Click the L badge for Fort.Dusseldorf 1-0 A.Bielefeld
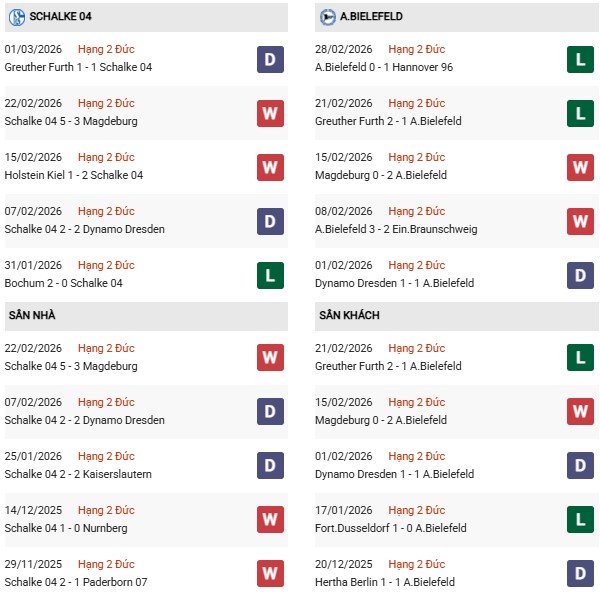 pos(581,520)
